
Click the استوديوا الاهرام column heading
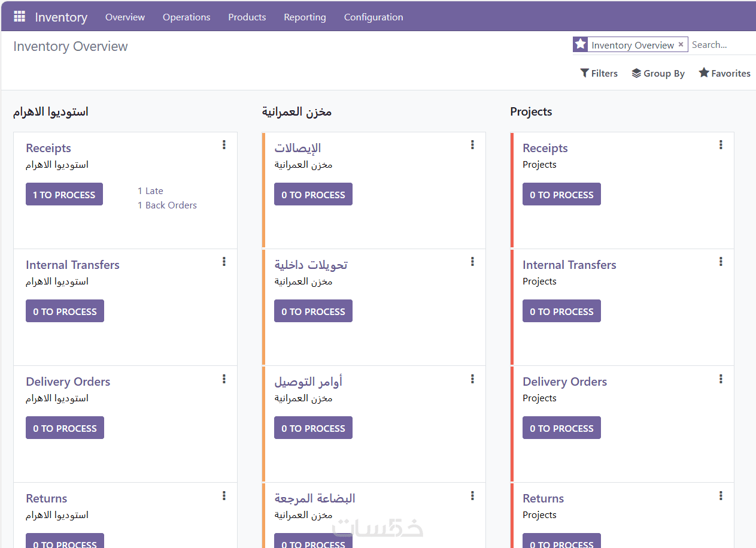pyautogui.click(x=51, y=112)
